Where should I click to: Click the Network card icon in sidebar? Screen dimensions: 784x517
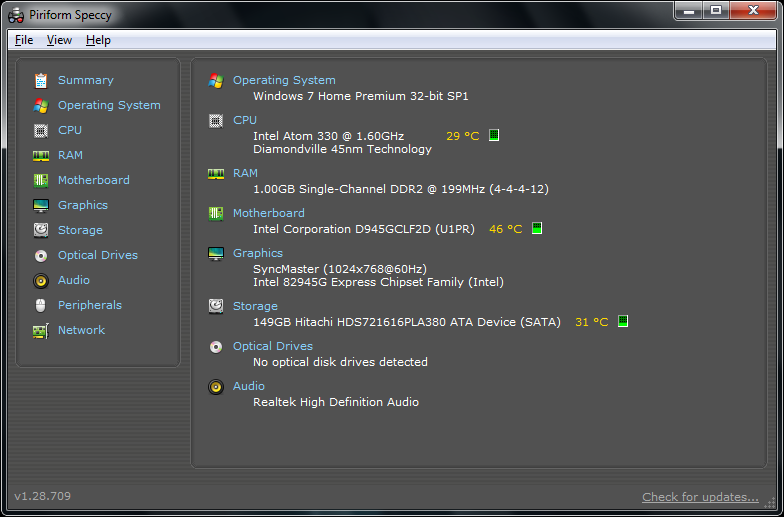[40, 330]
